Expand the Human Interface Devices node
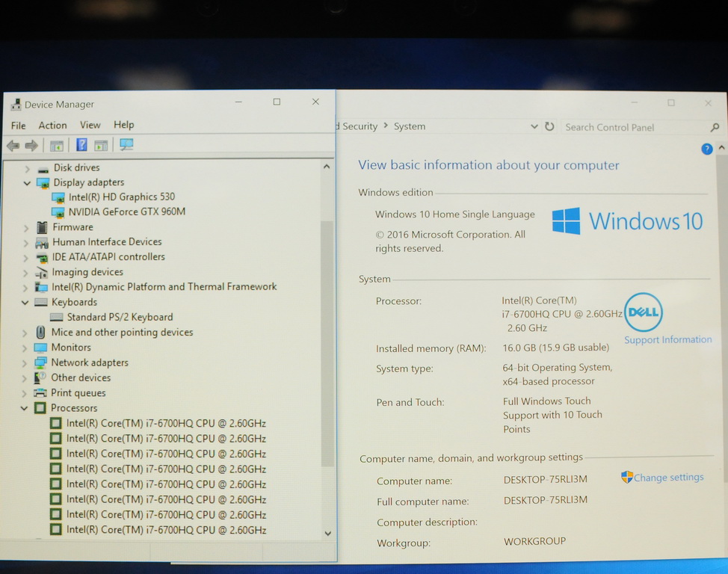 (25, 243)
